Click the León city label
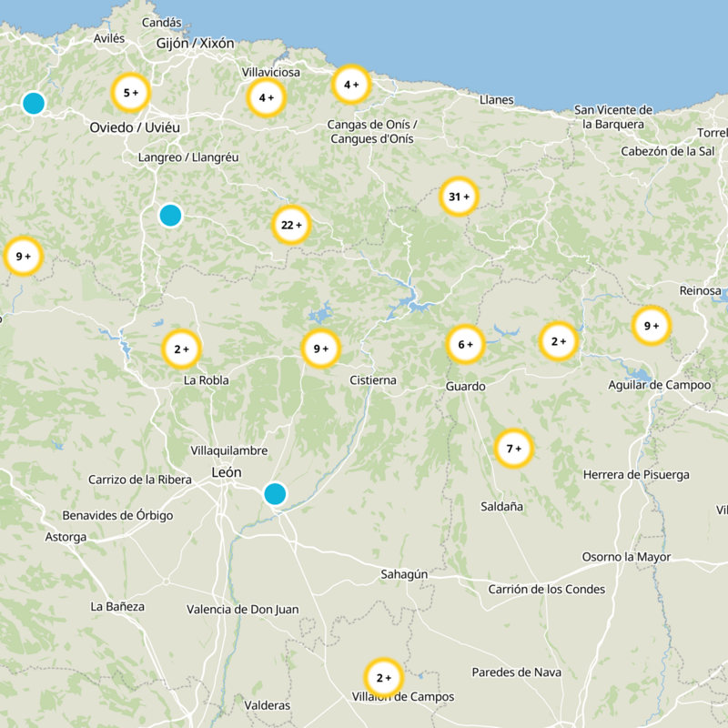The image size is (728, 728). [x=227, y=472]
